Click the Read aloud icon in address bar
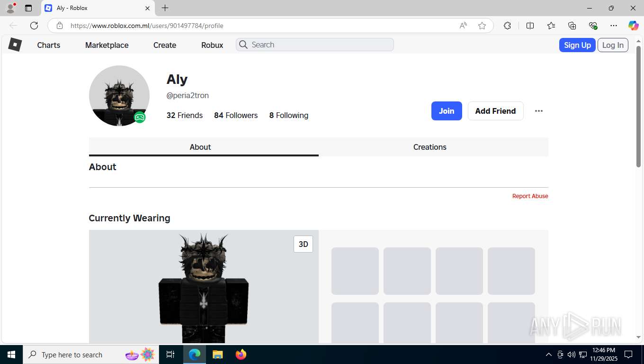Screen dimensions: 644x364 point(463,26)
